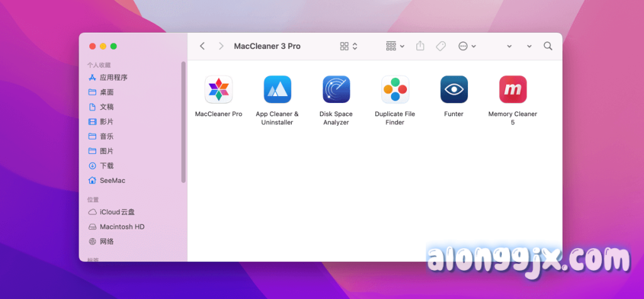Click the Funter eye icon
This screenshot has height=299, width=644.
pyautogui.click(x=453, y=89)
